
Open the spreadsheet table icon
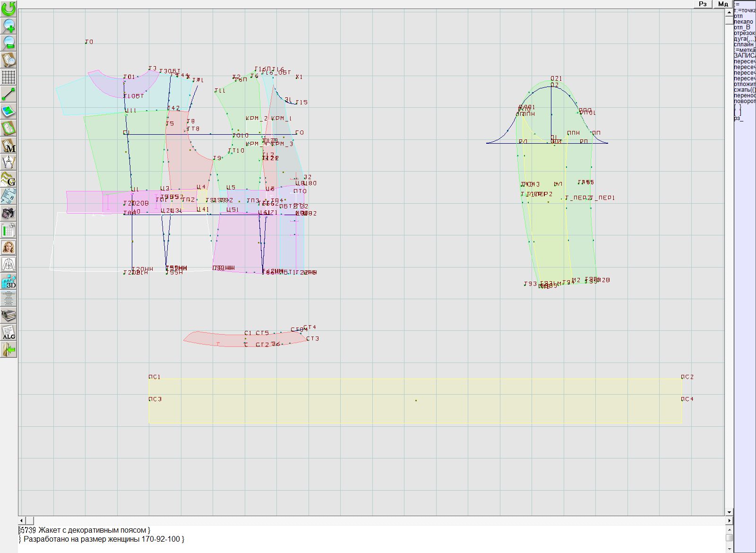9,230
